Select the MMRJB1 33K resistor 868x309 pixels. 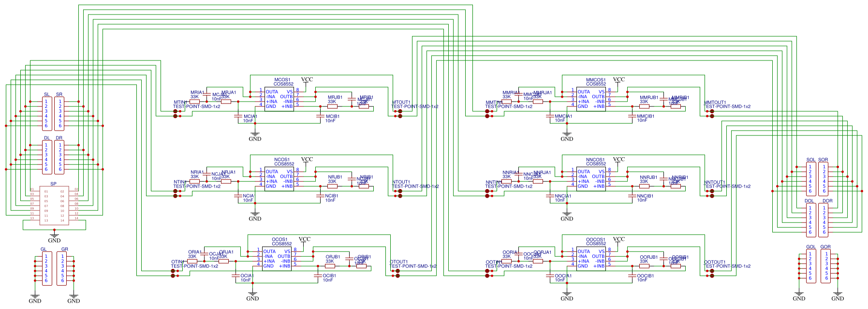click(x=644, y=106)
